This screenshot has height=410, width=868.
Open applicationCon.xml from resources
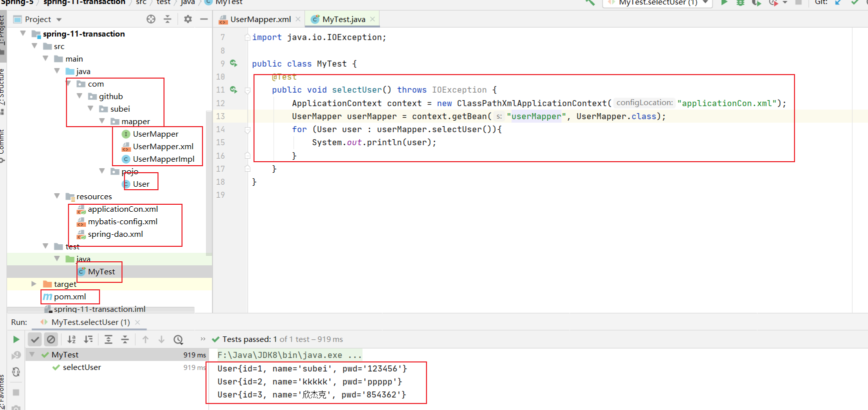[x=122, y=209]
